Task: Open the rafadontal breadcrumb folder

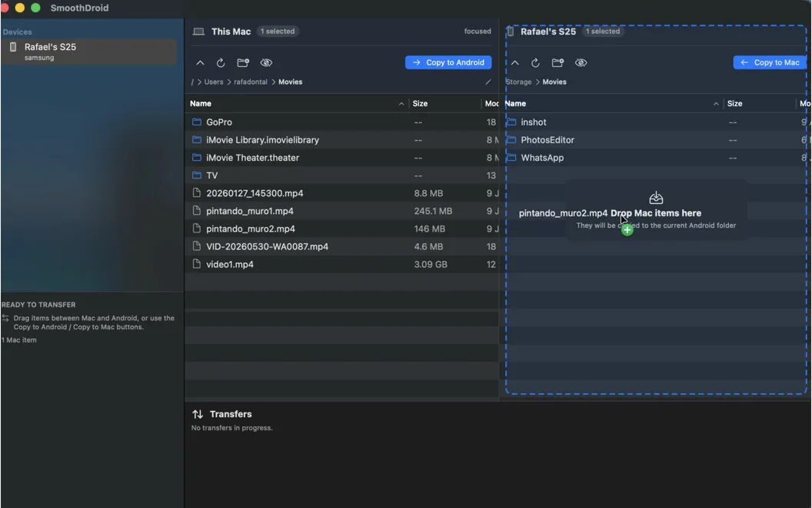Action: (x=251, y=82)
